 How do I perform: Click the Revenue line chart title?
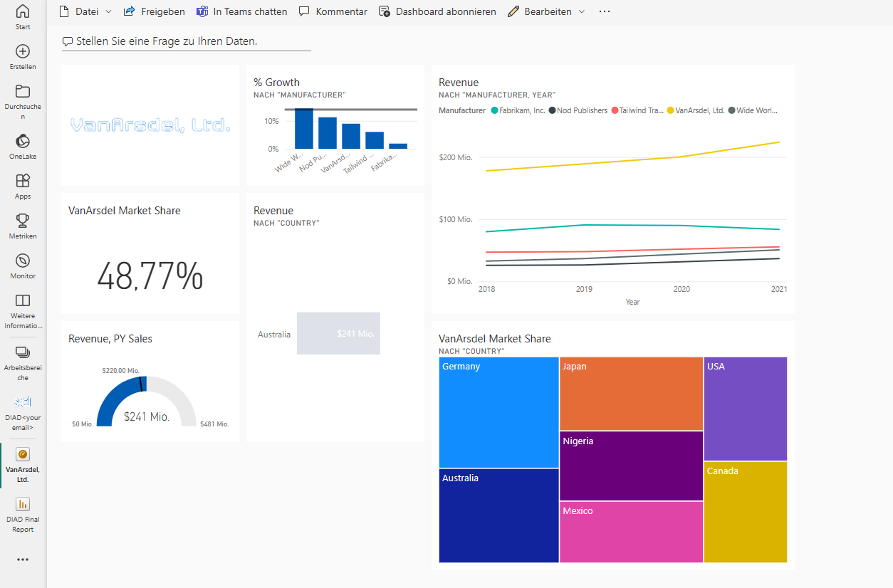coord(459,83)
